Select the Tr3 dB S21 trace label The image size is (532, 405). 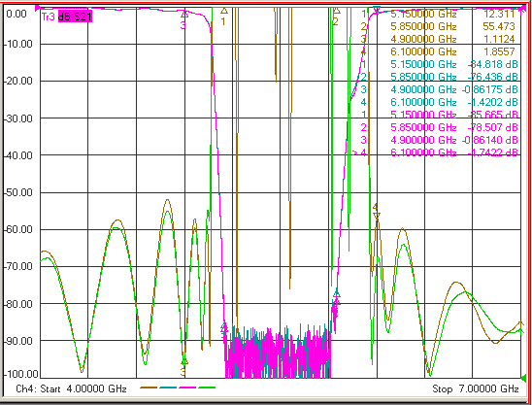(x=66, y=17)
